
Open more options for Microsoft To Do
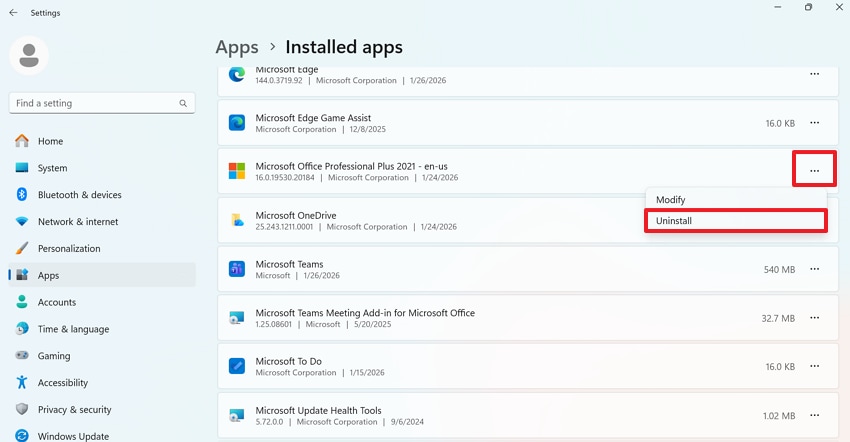[x=814, y=366]
